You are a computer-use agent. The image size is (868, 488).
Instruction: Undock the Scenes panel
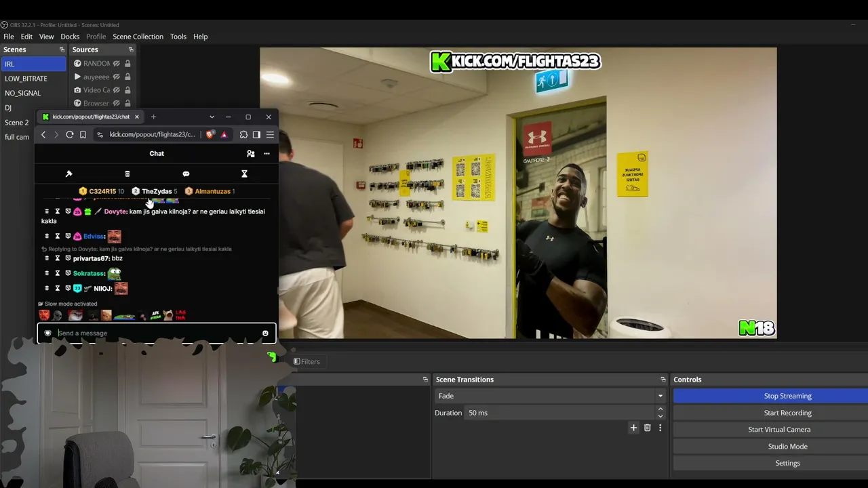[x=62, y=49]
